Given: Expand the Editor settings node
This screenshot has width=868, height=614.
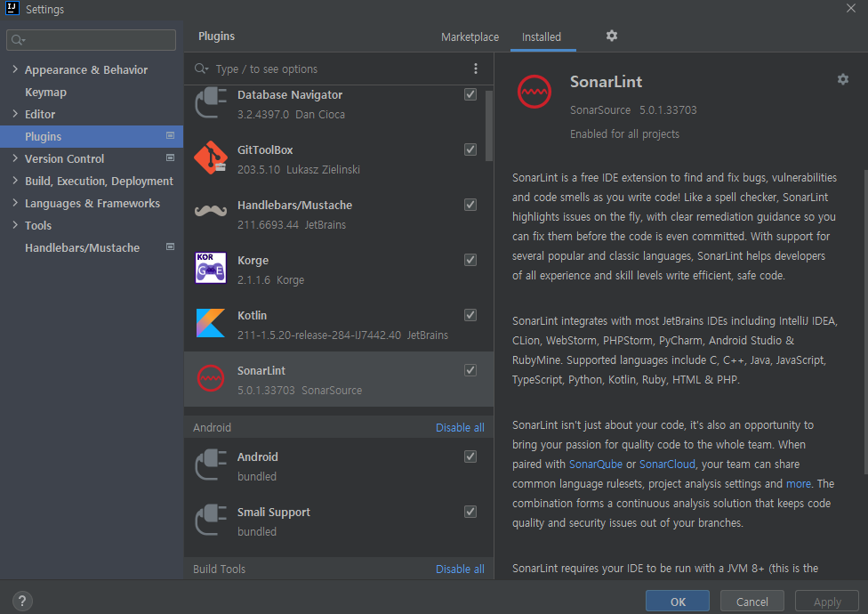Looking at the screenshot, I should click(x=15, y=114).
